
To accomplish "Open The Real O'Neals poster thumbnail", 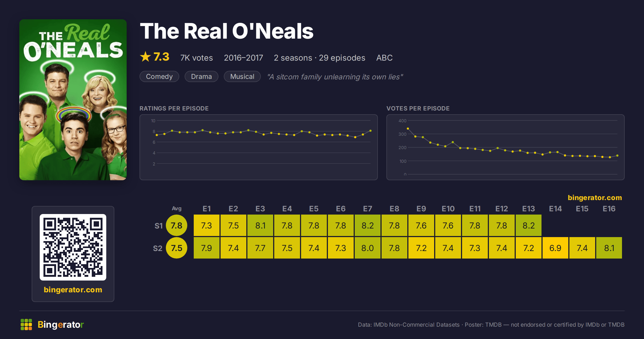I will point(73,100).
